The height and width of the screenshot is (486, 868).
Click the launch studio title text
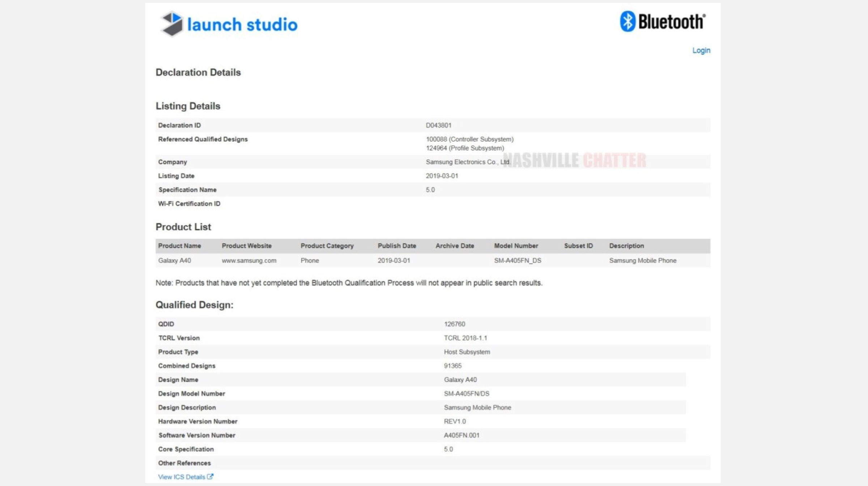(x=242, y=25)
